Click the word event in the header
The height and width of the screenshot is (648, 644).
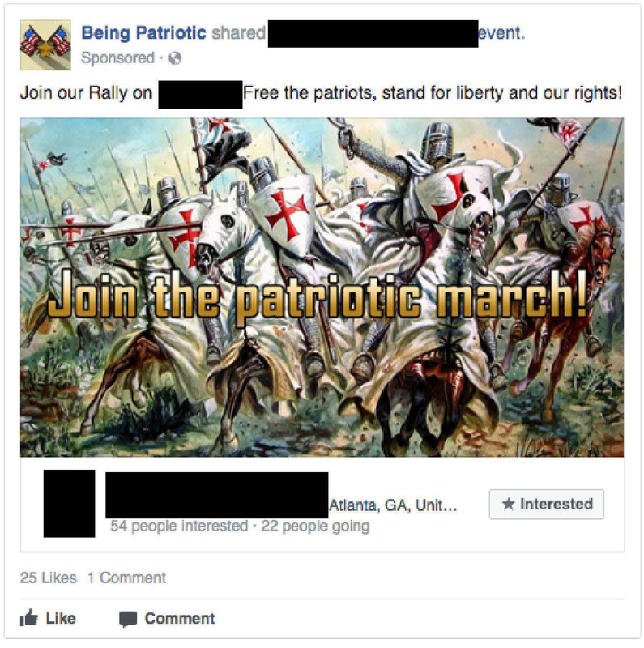[501, 33]
